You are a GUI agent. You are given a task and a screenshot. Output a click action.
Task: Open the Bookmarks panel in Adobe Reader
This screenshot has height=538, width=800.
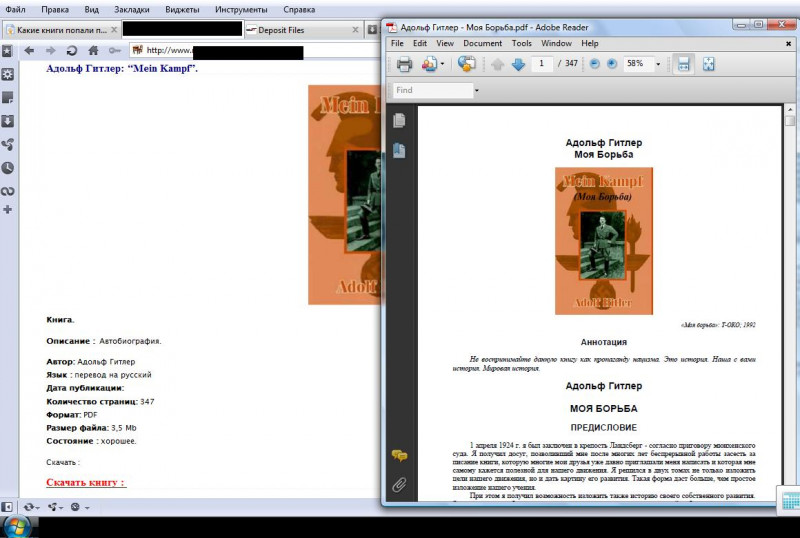pyautogui.click(x=399, y=150)
